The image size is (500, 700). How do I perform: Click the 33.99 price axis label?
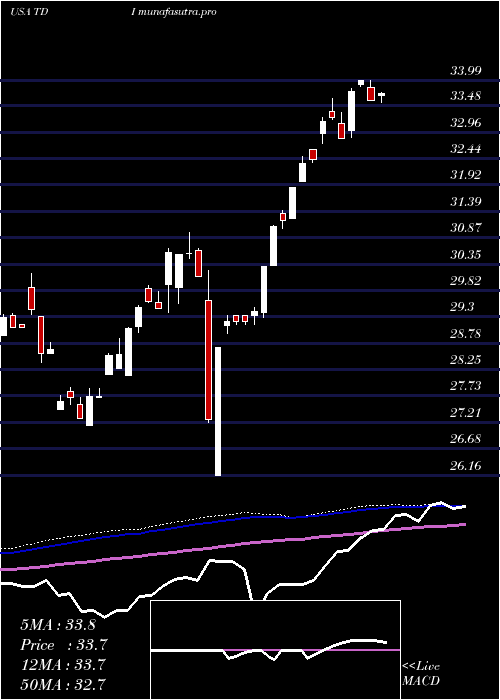466,70
